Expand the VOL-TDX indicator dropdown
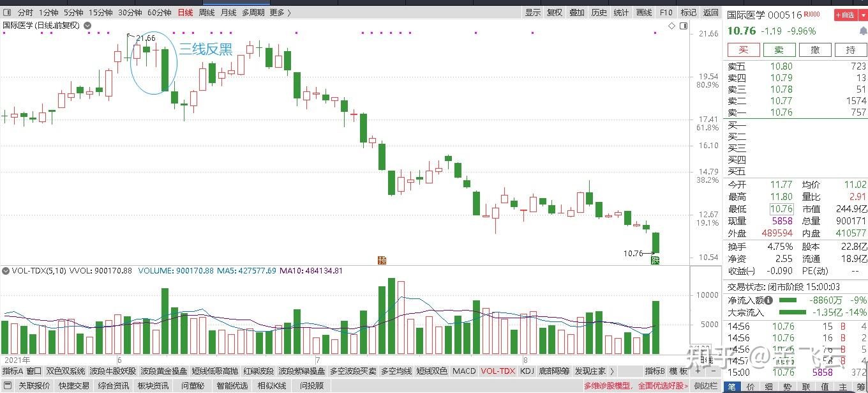Screen dimensions: 868x393 pyautogui.click(x=6, y=271)
